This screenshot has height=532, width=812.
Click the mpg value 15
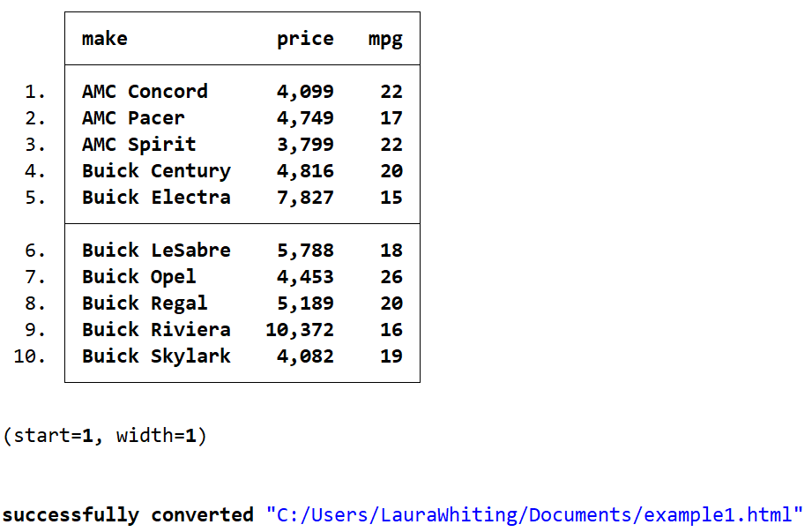pos(391,198)
